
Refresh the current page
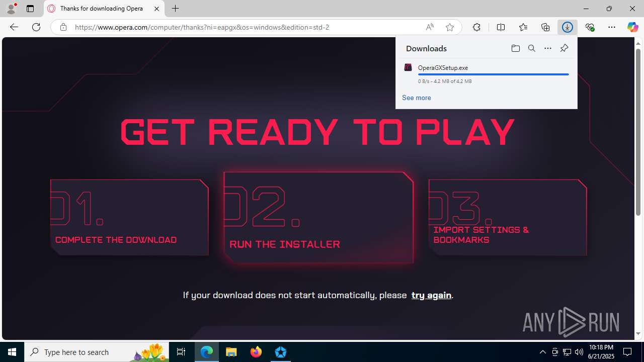[36, 27]
